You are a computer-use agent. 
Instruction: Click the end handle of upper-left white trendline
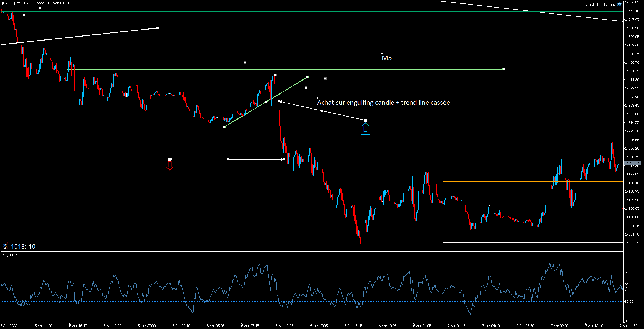point(157,28)
